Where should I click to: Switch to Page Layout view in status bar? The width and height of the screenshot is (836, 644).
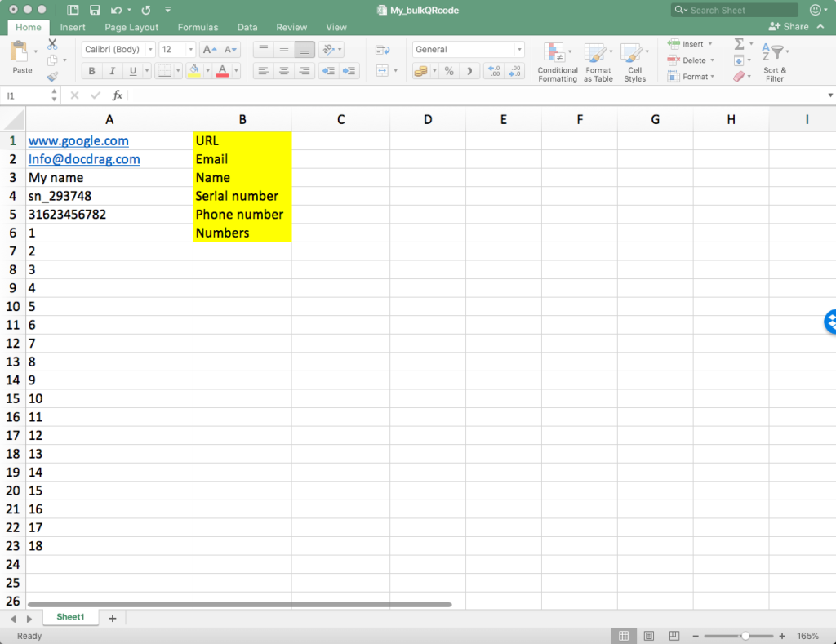[x=648, y=636]
